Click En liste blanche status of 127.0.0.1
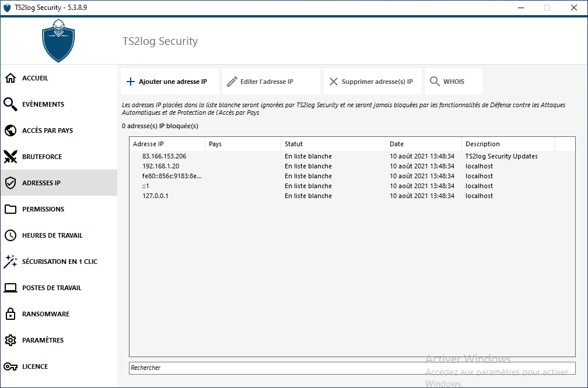This screenshot has height=388, width=588. [308, 196]
